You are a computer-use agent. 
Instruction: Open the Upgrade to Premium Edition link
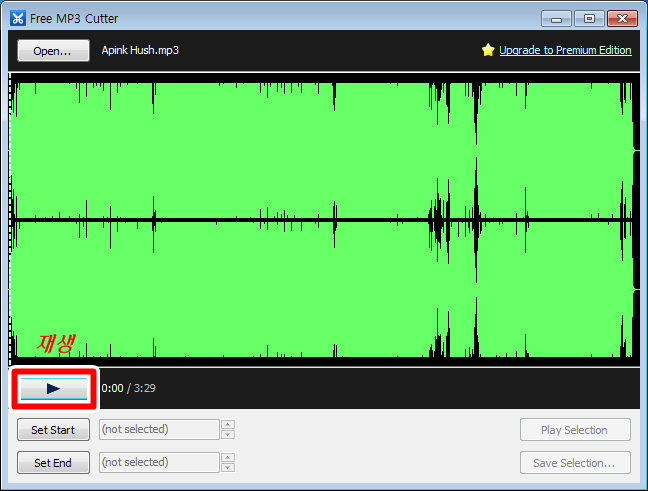(565, 50)
